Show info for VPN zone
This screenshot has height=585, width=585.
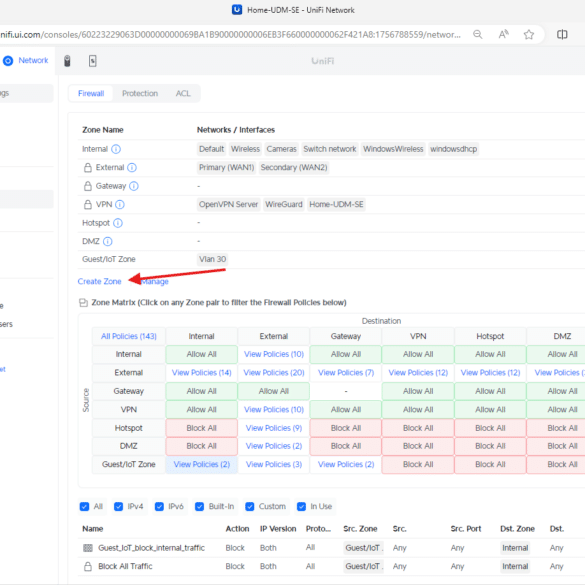(120, 204)
